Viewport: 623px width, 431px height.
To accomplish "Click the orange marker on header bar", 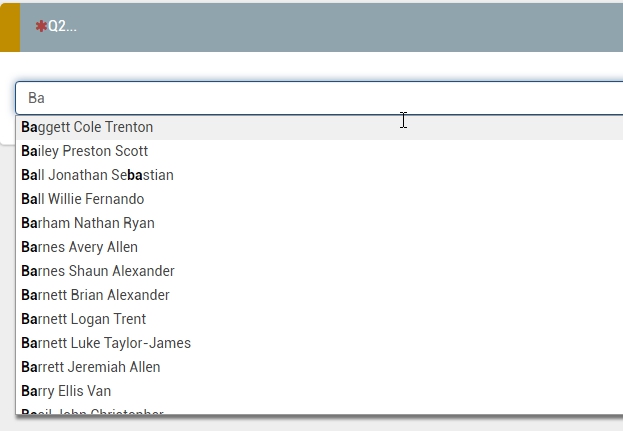I will [9, 27].
